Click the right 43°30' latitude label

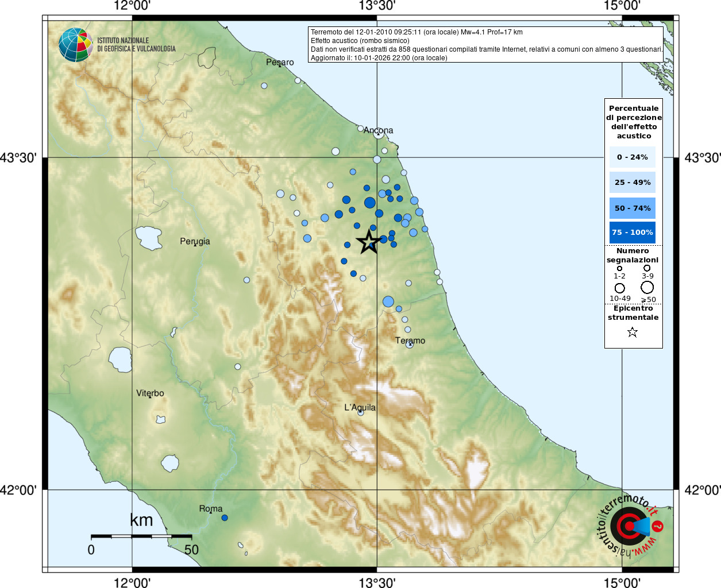coord(703,157)
